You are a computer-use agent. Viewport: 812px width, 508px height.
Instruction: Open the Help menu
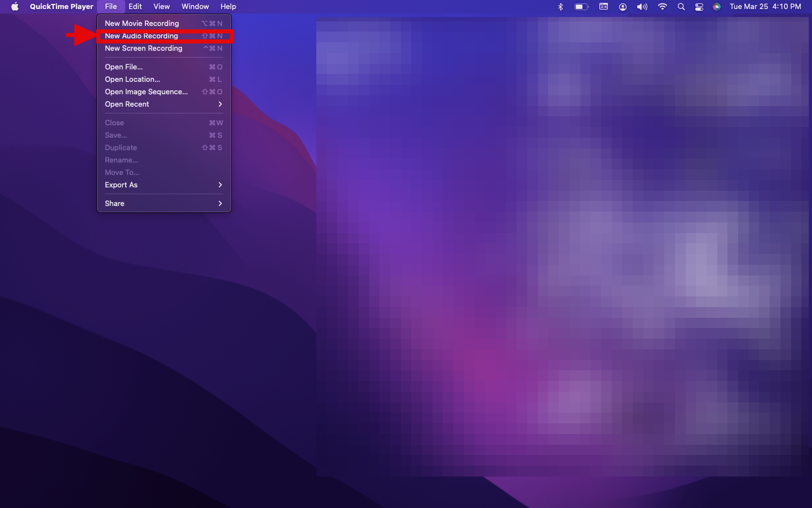click(x=228, y=7)
